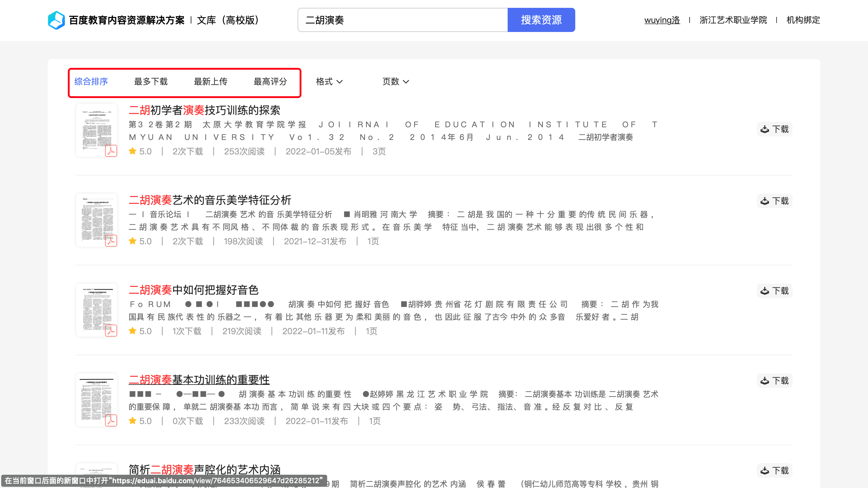Click download icon for 二胡演奏基本功训练的重要性
This screenshot has height=488, width=868.
[764, 381]
